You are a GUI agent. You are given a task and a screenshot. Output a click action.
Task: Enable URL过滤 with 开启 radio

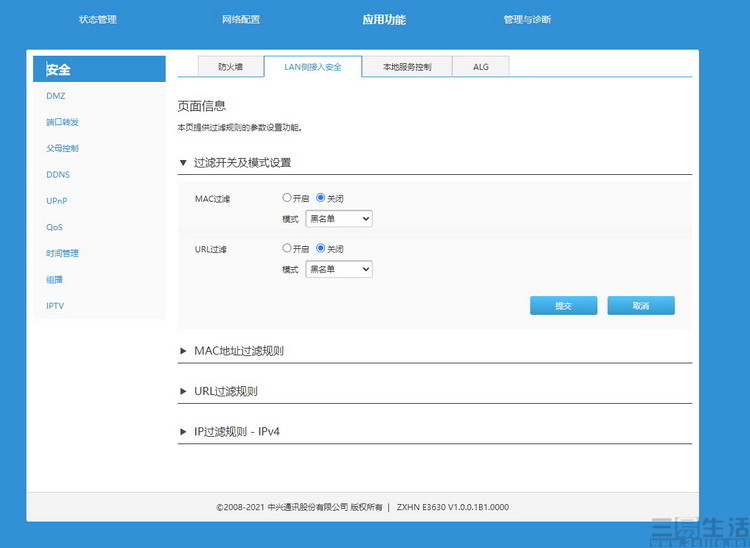[287, 248]
